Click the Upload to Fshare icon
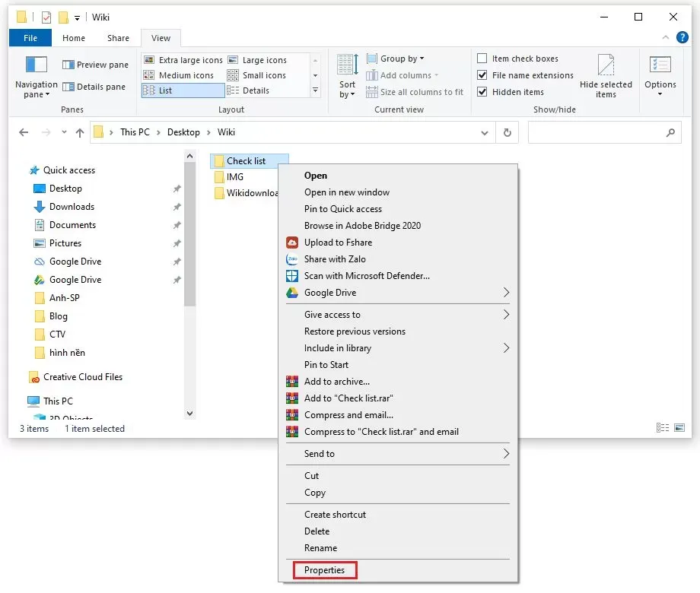 click(x=292, y=243)
